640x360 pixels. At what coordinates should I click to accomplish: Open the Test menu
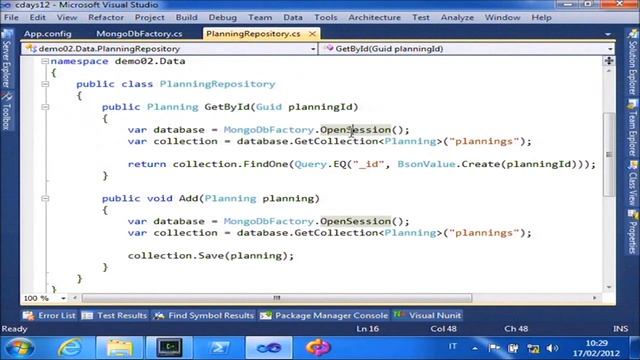420,18
